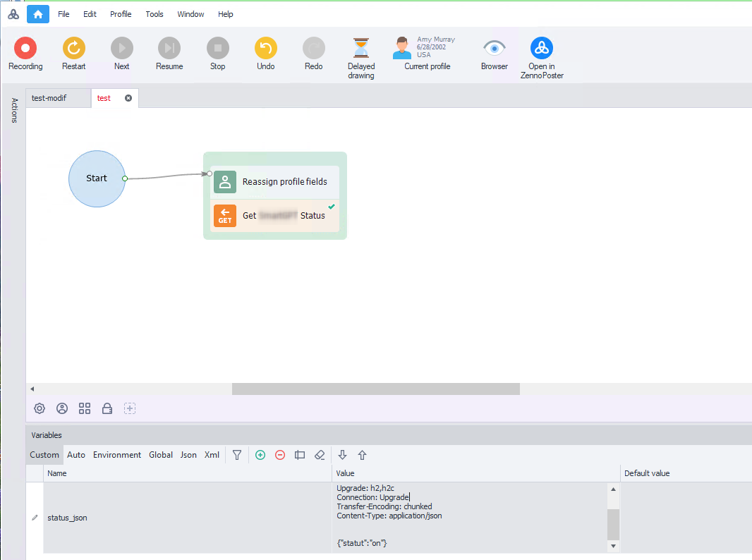Open the Edit menu

tap(90, 14)
